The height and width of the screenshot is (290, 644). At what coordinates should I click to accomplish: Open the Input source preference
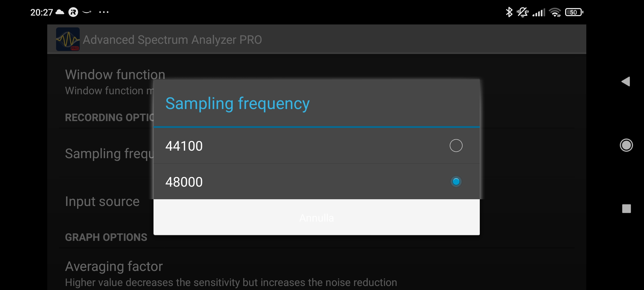102,201
